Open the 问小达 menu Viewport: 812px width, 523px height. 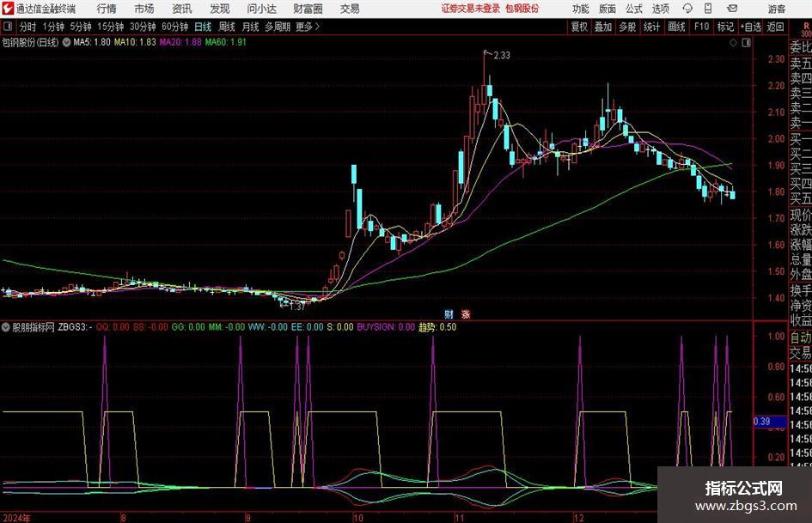(x=261, y=9)
